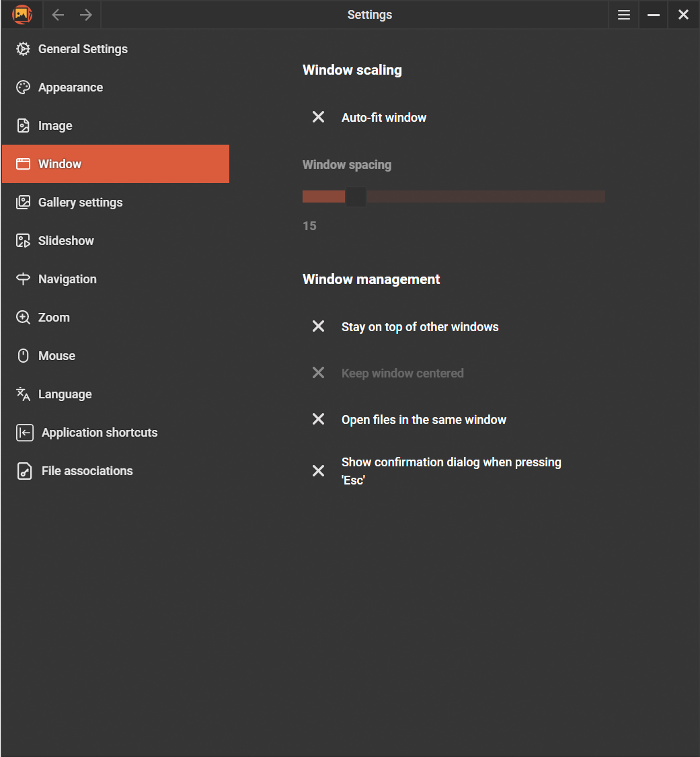Screen dimensions: 700x757
Task: Click the Mouse icon in sidebar
Action: click(24, 356)
